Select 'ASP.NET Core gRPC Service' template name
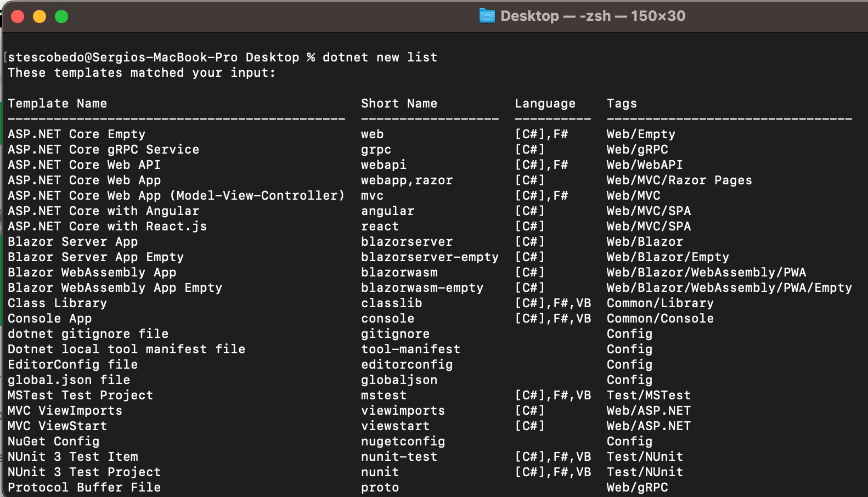This screenshot has height=497, width=868. [x=104, y=150]
